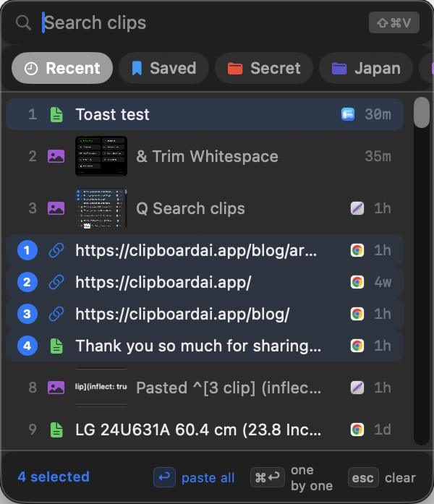Click the image type icon of Search clips row
Viewport: 434px width, 504px height.
click(56, 208)
